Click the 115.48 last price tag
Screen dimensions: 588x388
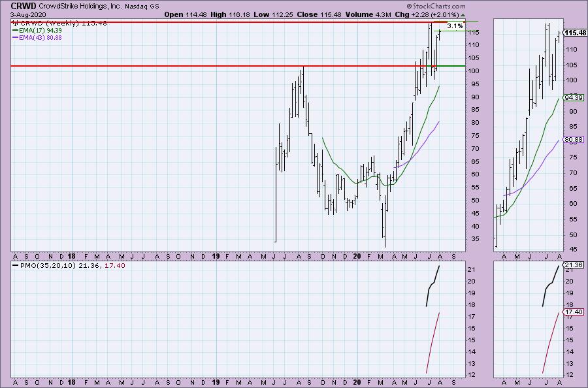575,33
